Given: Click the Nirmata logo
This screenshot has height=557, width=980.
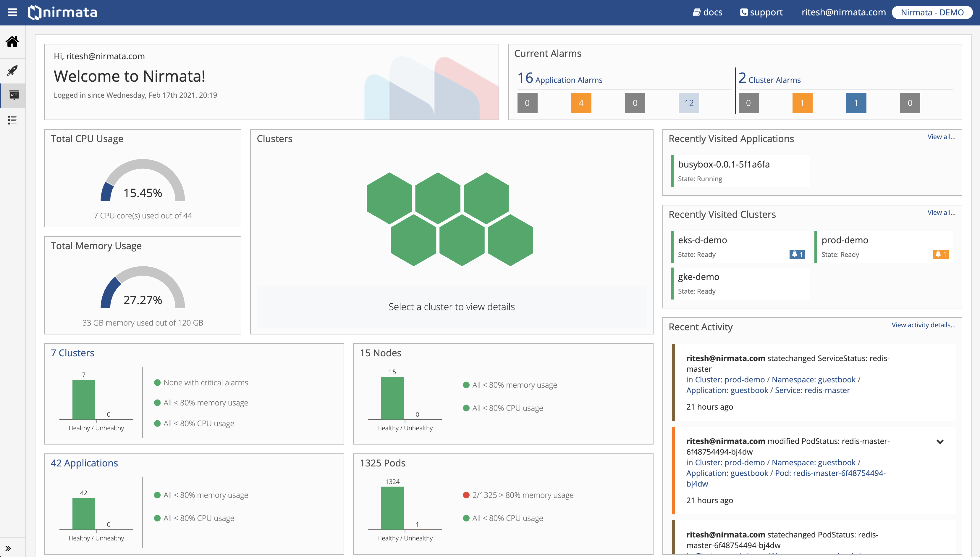Looking at the screenshot, I should [x=63, y=12].
